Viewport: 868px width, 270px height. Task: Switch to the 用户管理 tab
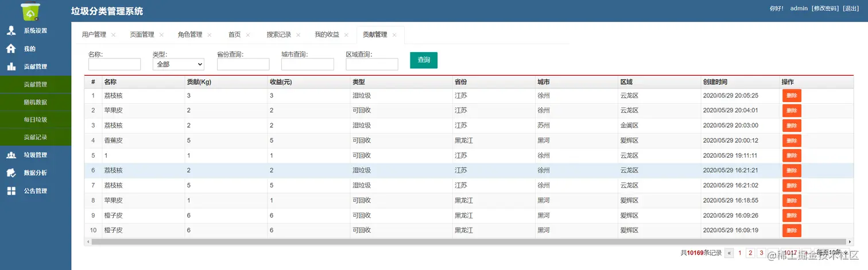click(x=94, y=34)
